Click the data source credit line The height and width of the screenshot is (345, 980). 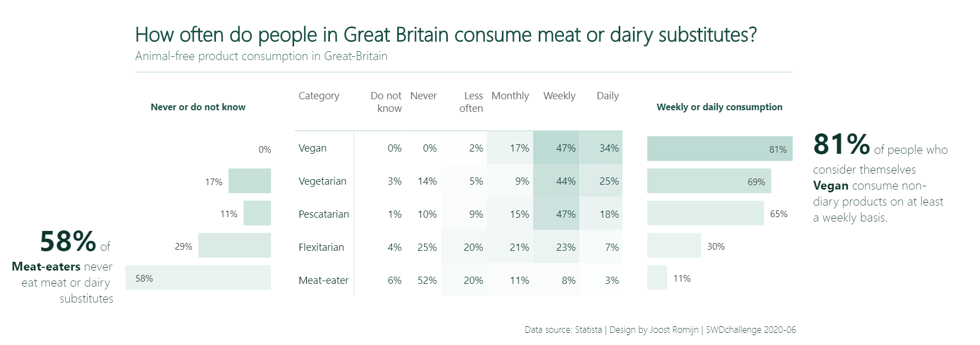660,330
